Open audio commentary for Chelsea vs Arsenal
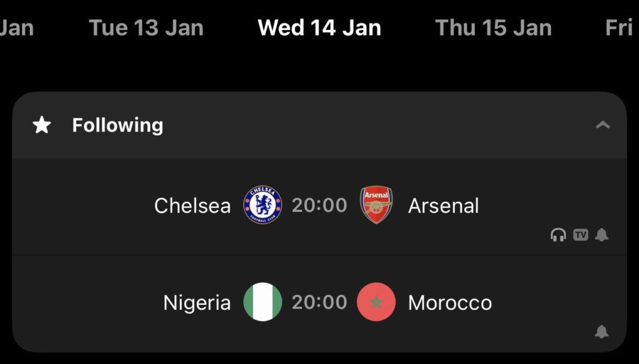Image resolution: width=639 pixels, height=364 pixels. coord(559,235)
